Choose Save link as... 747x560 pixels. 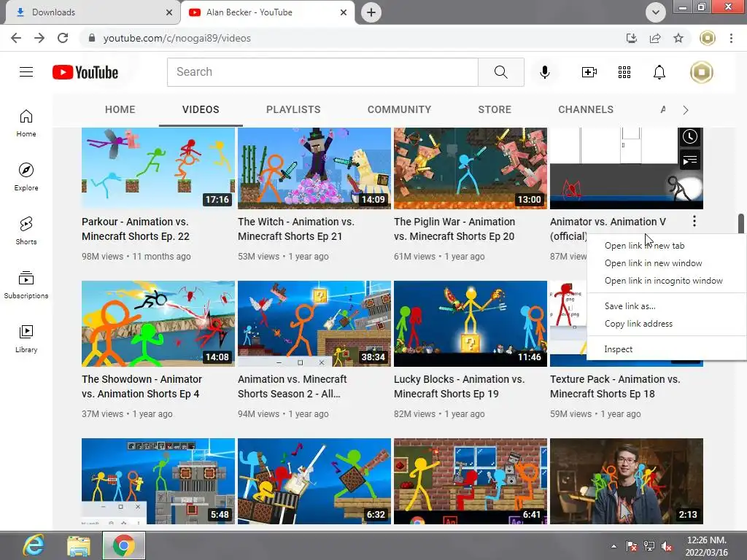(667, 306)
